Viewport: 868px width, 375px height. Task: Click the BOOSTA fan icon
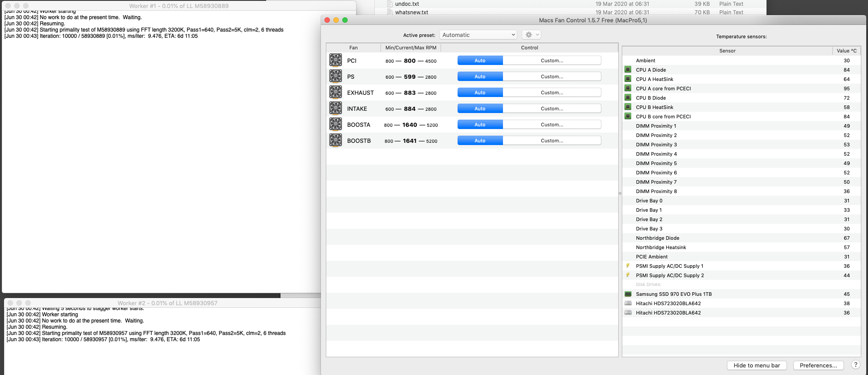pos(336,124)
